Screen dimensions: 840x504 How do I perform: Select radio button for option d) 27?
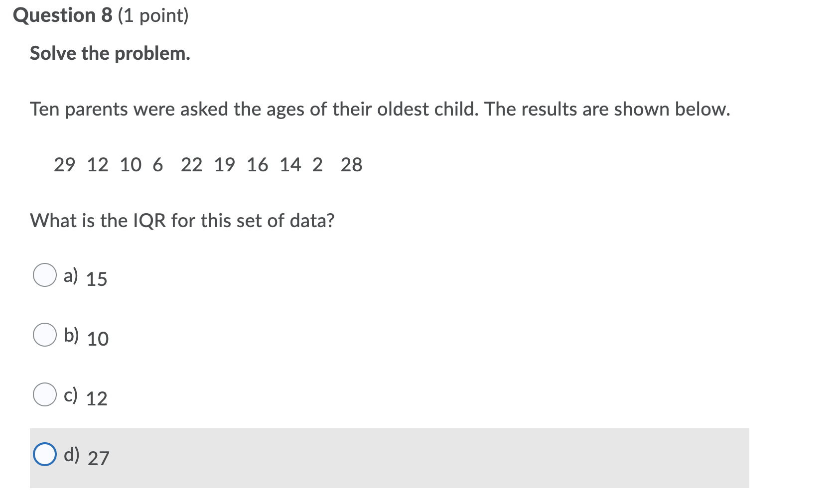[x=44, y=455]
